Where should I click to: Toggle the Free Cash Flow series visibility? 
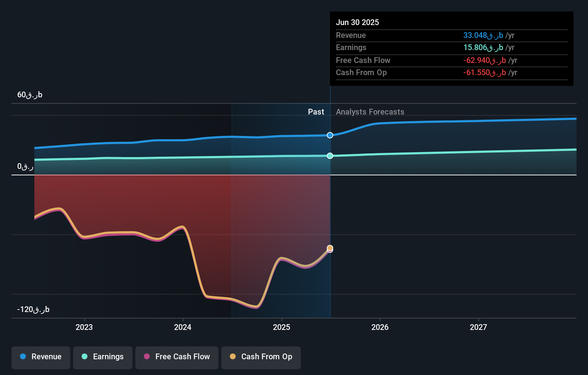click(177, 357)
